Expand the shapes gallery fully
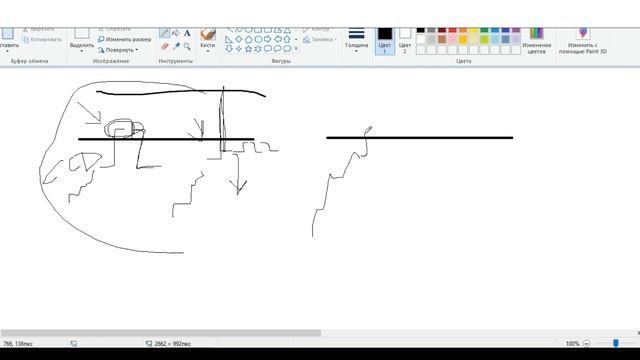Image resolution: width=640 pixels, height=360 pixels. click(296, 49)
